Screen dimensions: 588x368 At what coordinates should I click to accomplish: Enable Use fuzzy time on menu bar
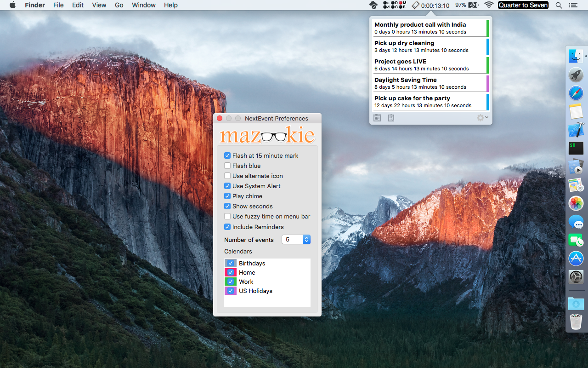pos(227,216)
